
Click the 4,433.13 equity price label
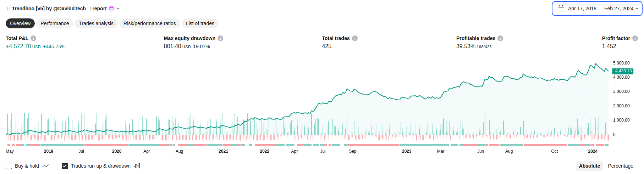click(x=623, y=71)
